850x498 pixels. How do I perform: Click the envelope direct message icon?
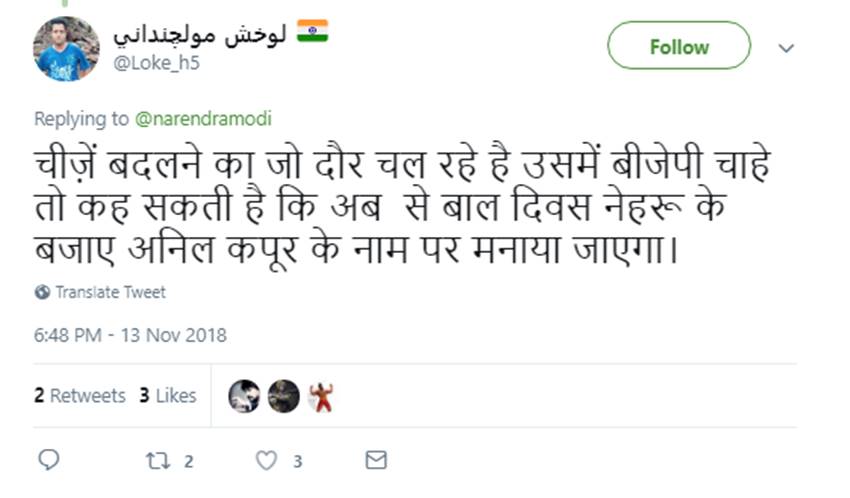pos(376,460)
